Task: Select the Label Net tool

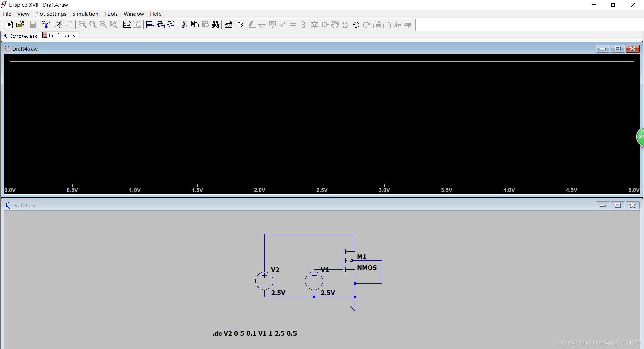Action: (272, 24)
